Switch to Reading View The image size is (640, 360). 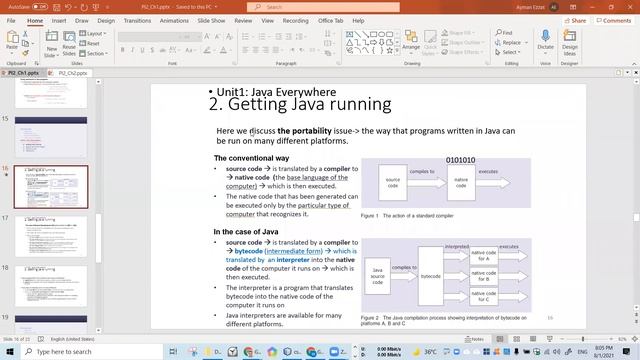pos(533,339)
